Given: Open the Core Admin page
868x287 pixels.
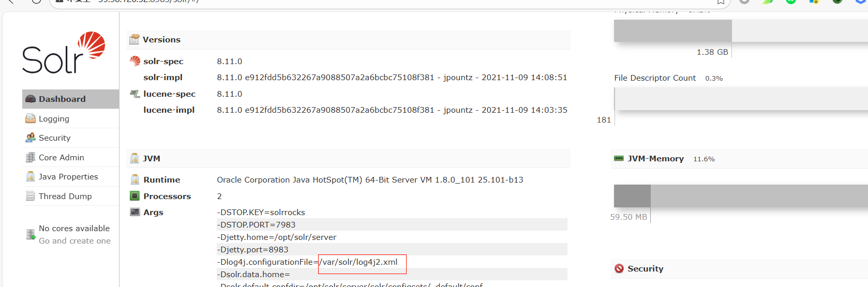Looking at the screenshot, I should tap(61, 157).
